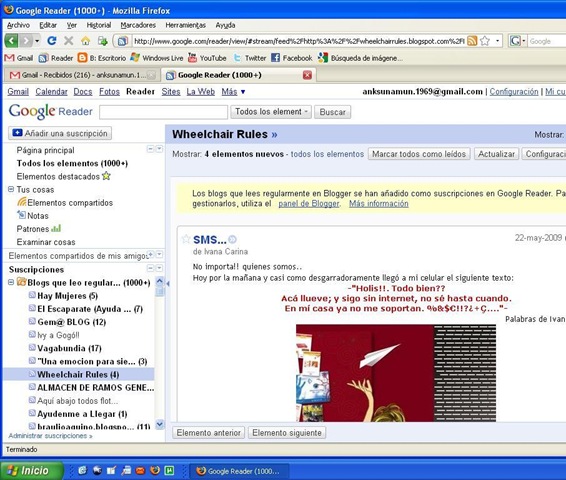
Task: Launch Firefox from quick launch icon
Action: pos(155,470)
